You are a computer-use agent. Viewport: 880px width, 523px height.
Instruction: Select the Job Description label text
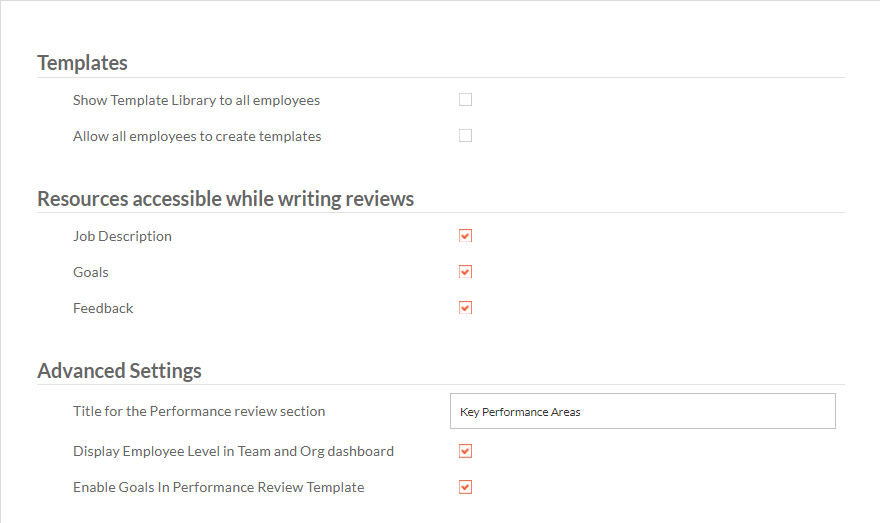122,236
